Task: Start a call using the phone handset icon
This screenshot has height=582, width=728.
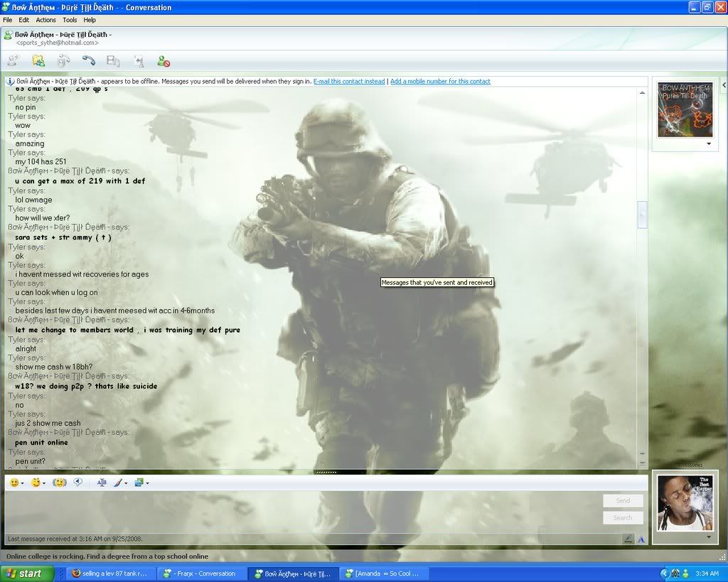Action: pos(88,61)
